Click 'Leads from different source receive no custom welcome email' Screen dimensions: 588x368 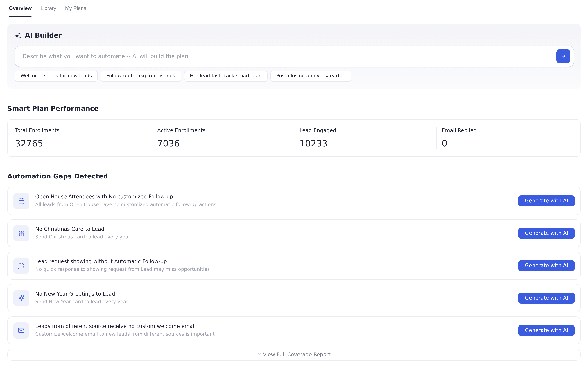[x=115, y=326]
